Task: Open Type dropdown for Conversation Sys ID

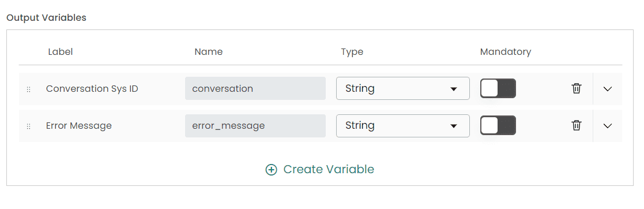Action: (402, 88)
